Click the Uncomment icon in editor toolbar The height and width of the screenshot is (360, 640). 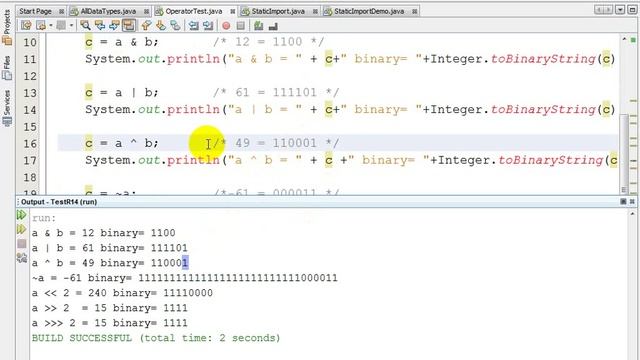point(273,26)
